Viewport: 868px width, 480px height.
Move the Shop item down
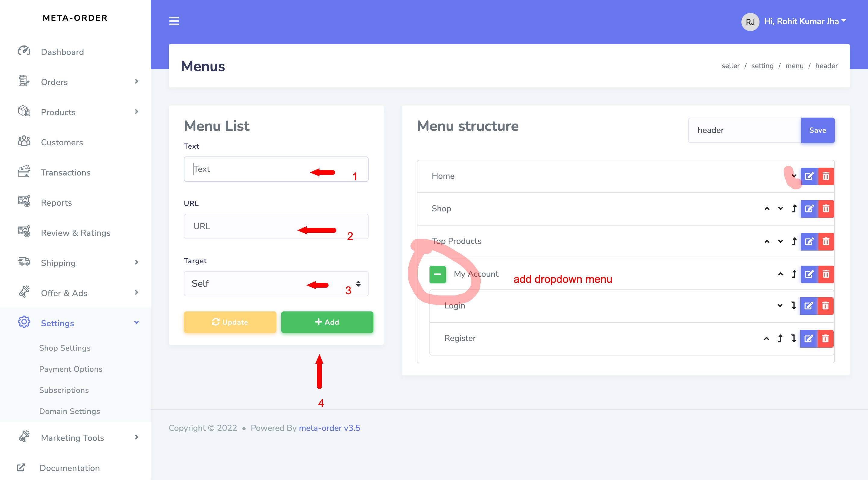[780, 209]
